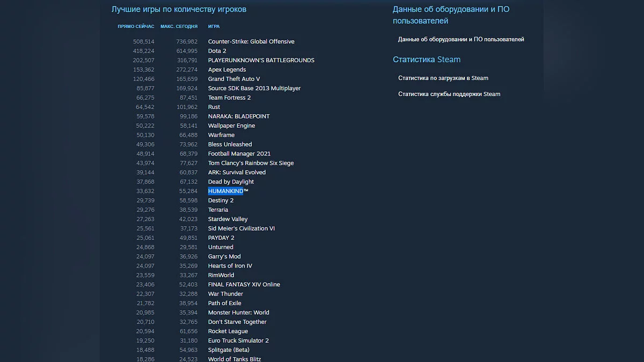Open PLAYERUNKNOWN'S BATTLEGROUNDS link
This screenshot has height=362, width=644.
261,60
